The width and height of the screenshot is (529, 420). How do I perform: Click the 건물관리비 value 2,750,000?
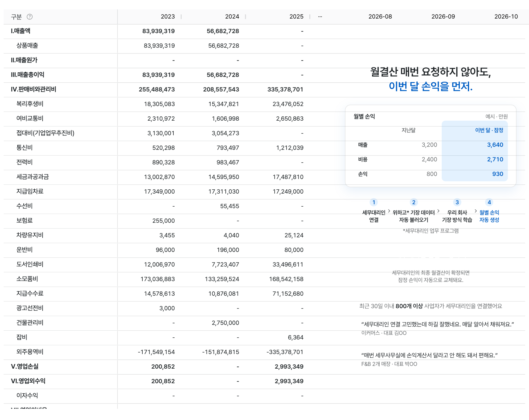pyautogui.click(x=225, y=323)
